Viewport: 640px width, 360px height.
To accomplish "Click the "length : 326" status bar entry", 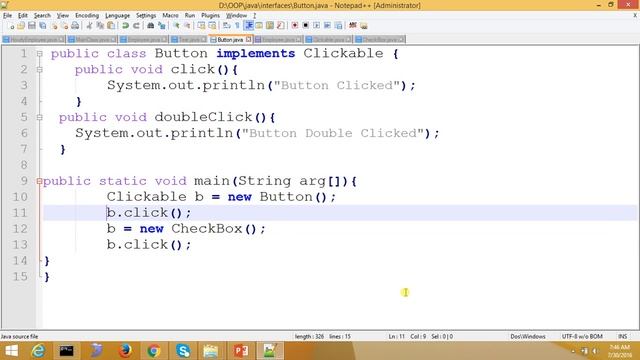I will tap(309, 337).
